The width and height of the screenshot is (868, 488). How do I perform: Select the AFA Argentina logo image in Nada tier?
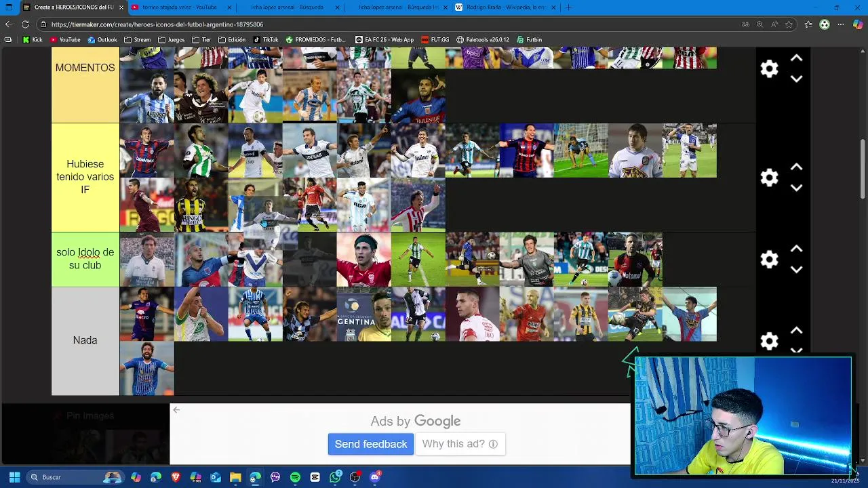(x=363, y=314)
